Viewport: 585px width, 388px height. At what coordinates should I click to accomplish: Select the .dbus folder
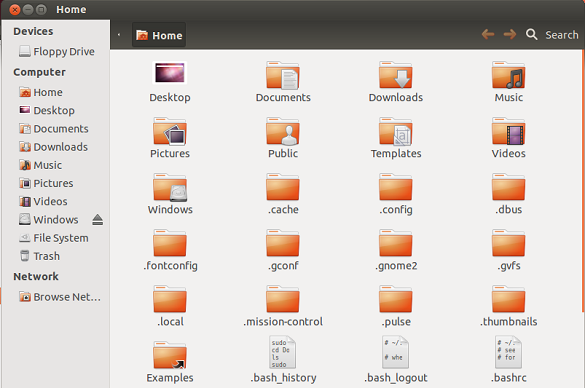(x=509, y=187)
